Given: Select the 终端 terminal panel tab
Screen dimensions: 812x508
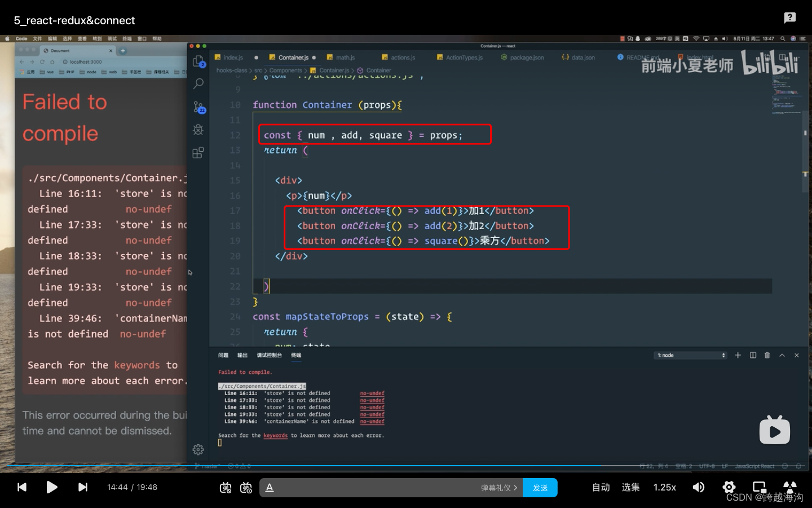Looking at the screenshot, I should [x=296, y=355].
